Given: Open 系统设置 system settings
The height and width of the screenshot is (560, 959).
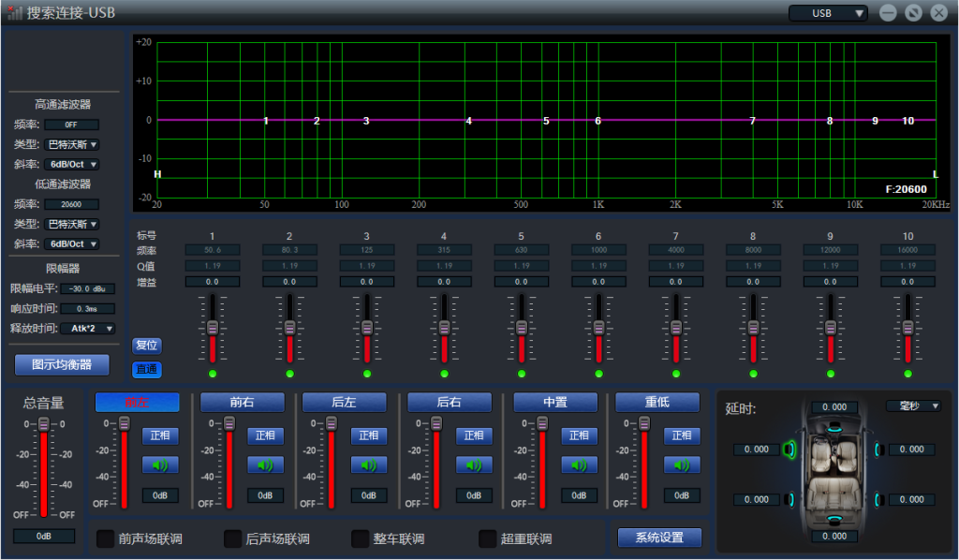Looking at the screenshot, I should click(x=659, y=538).
